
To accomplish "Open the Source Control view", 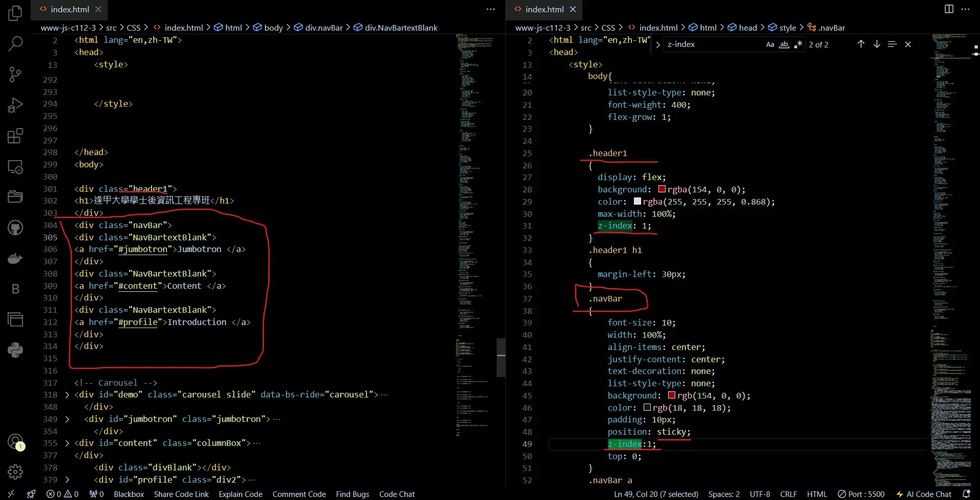I will pyautogui.click(x=15, y=74).
